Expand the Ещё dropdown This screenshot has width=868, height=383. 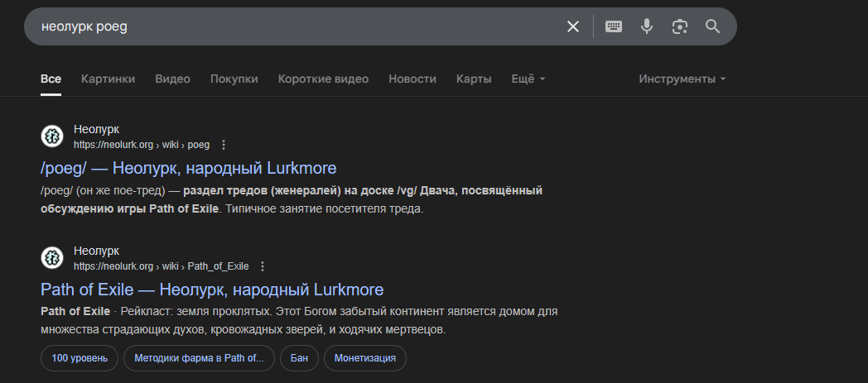(x=528, y=79)
